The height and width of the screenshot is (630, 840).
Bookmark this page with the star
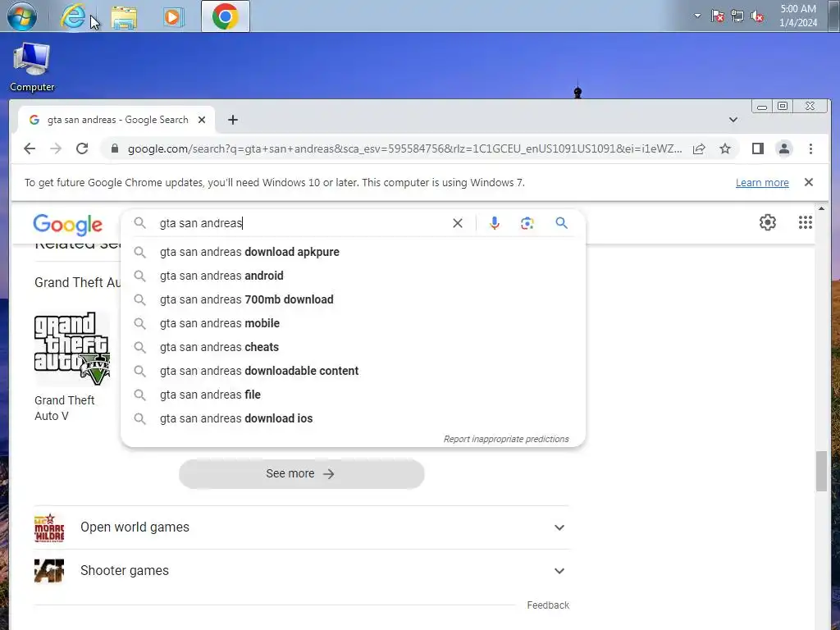click(x=725, y=149)
